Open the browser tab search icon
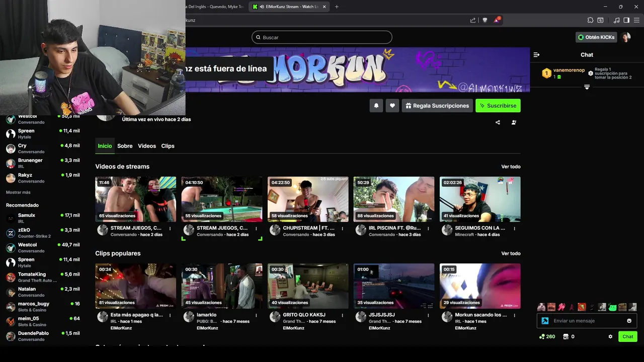Screen dimensions: 644x362 pyautogui.click(x=600, y=20)
